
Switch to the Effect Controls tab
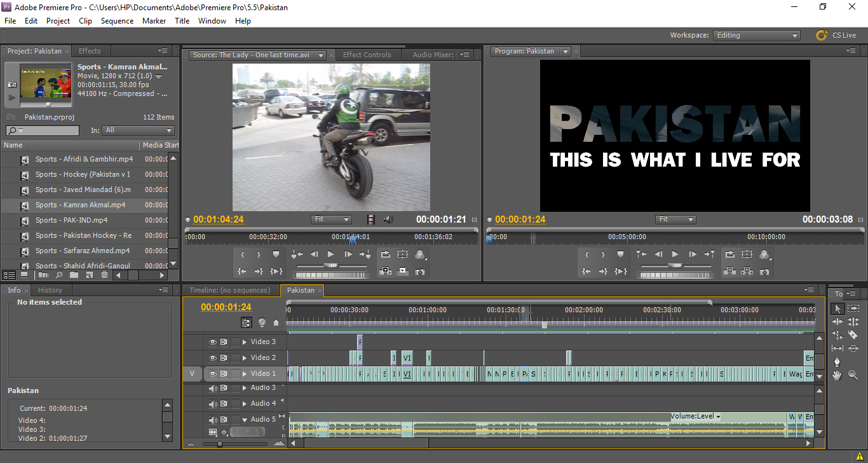367,55
